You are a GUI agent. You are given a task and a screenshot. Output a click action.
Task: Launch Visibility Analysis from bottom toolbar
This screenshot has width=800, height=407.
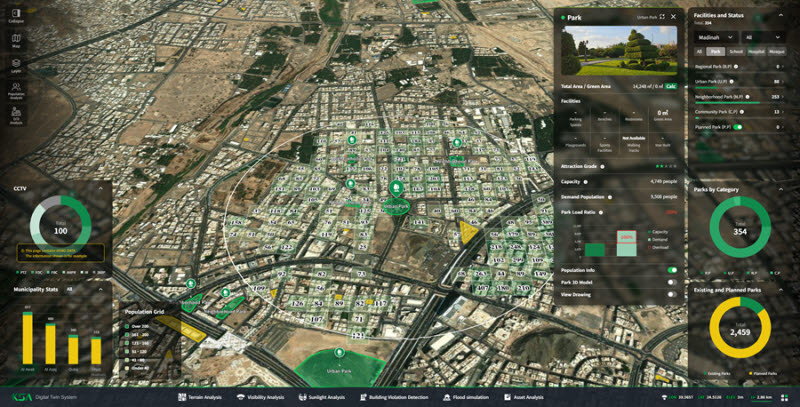point(259,397)
